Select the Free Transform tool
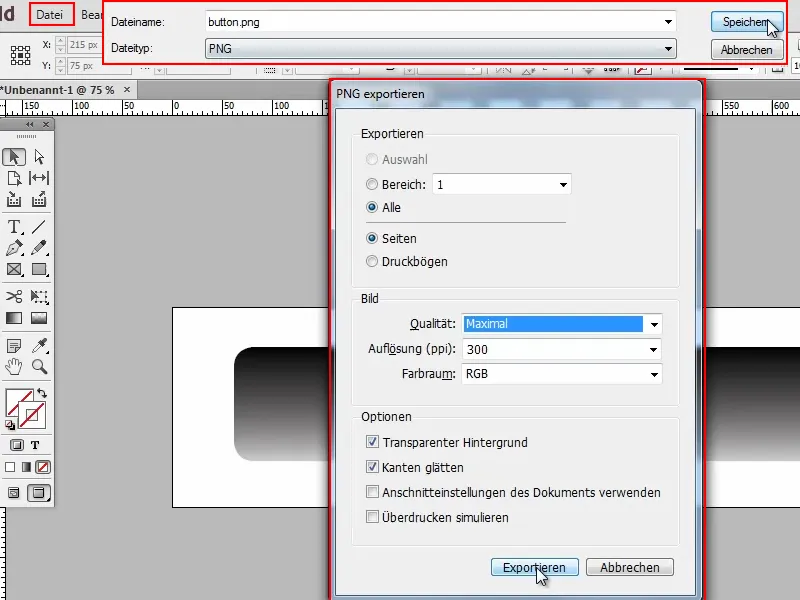Viewport: 800px width, 600px height. [x=39, y=296]
